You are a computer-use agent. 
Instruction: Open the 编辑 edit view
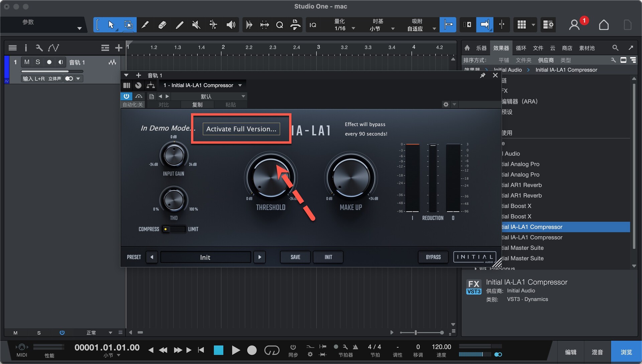[570, 352]
